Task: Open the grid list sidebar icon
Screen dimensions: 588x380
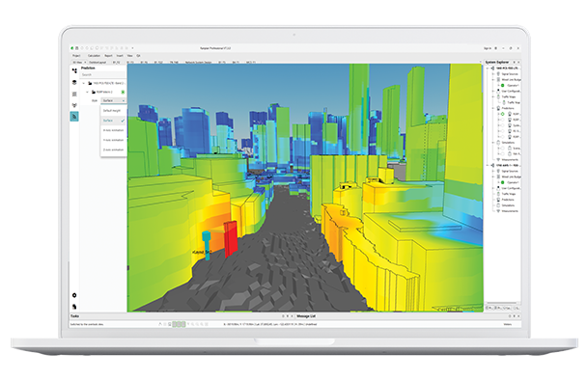Action: pyautogui.click(x=74, y=95)
